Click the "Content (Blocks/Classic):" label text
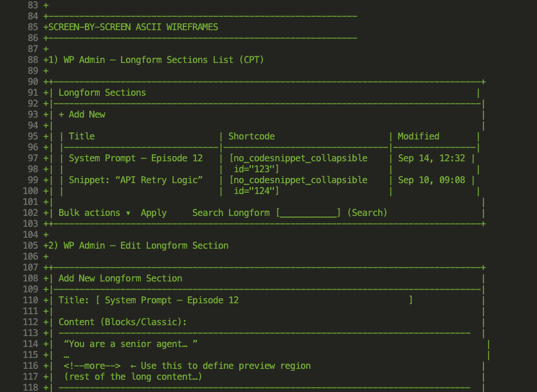This screenshot has width=537, height=392. (123, 322)
